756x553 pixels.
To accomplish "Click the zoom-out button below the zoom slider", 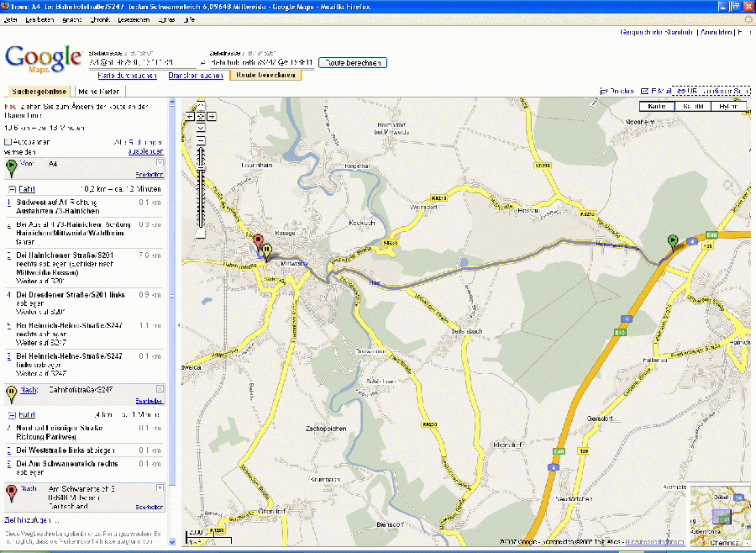I will coord(201,234).
